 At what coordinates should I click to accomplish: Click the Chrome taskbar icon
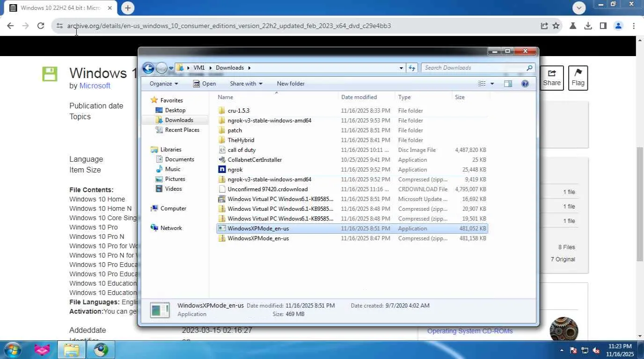101,350
